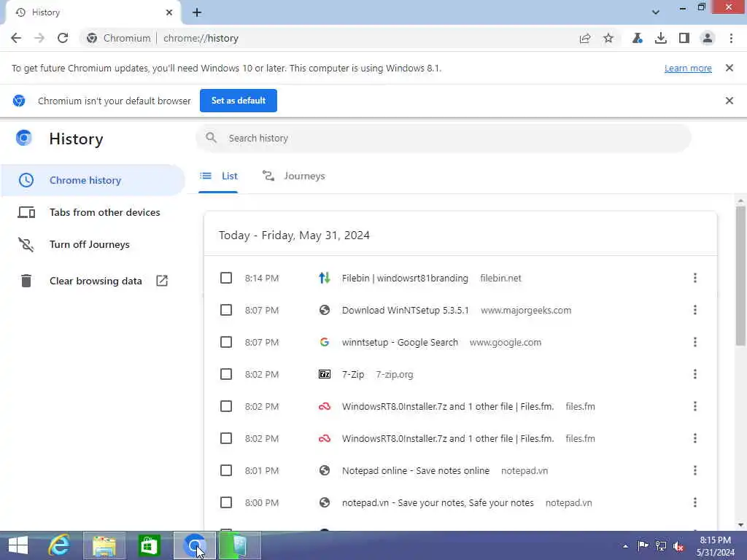This screenshot has height=560, width=747.
Task: Click the chrome://history address bar
Action: coord(201,38)
